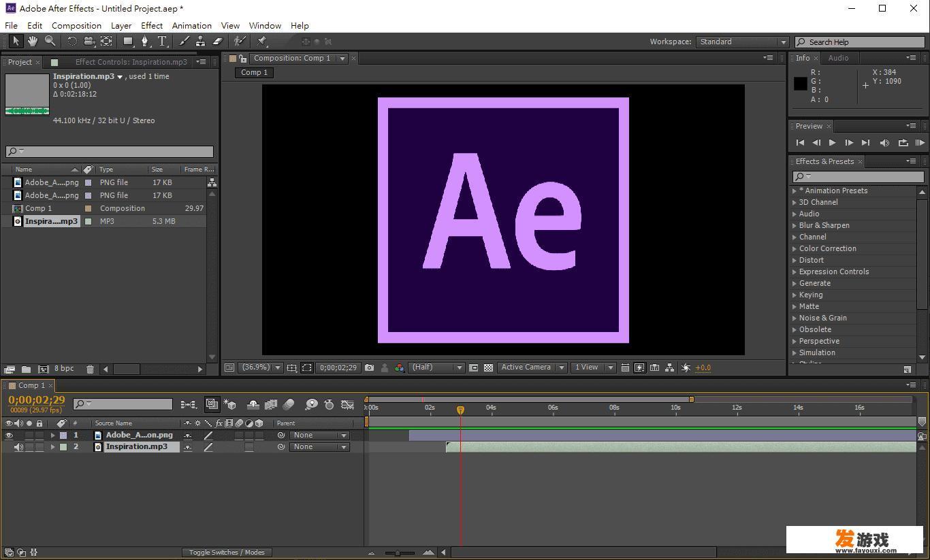The width and height of the screenshot is (930, 560).
Task: Hide the Adobe_A...on.png layer video
Action: 9,435
